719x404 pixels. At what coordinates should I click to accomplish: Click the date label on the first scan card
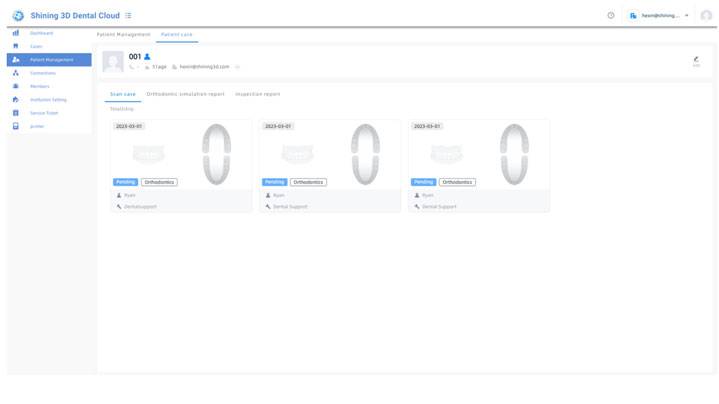coord(129,126)
